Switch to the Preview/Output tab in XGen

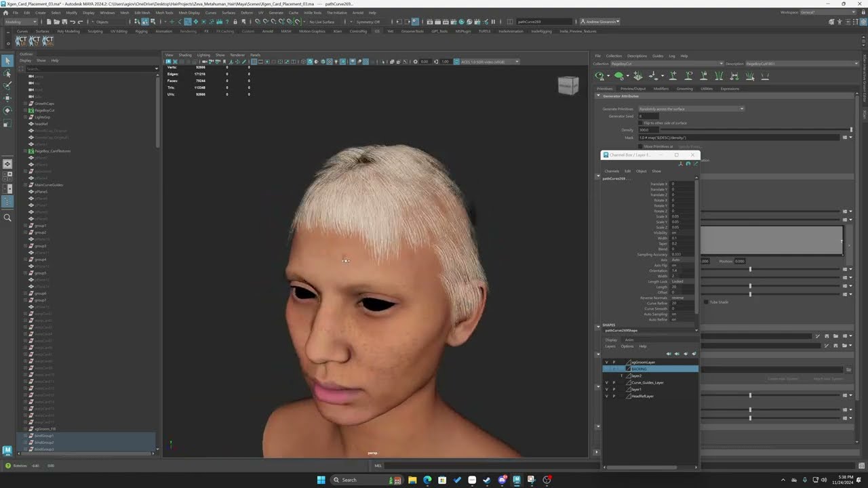tap(633, 89)
